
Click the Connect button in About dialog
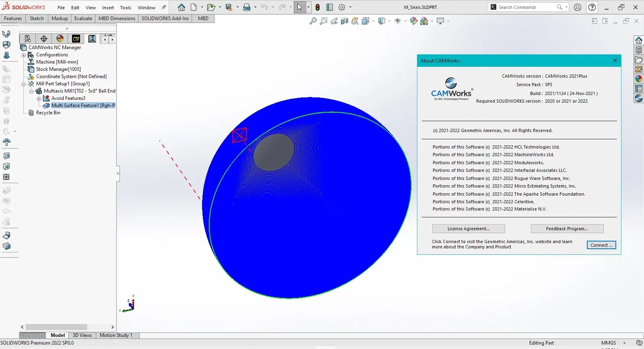pos(601,245)
